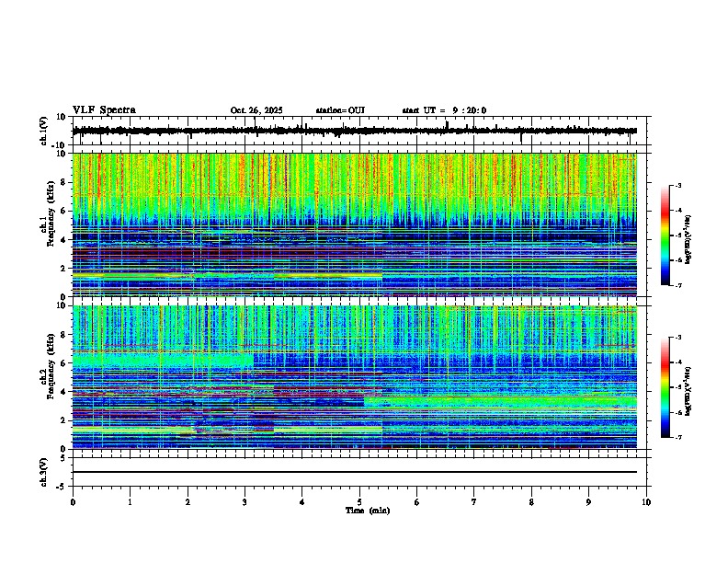Viewport: 728px width, 563px height.
Task: Click the "ch.3(V)" axis label
Action: click(44, 472)
